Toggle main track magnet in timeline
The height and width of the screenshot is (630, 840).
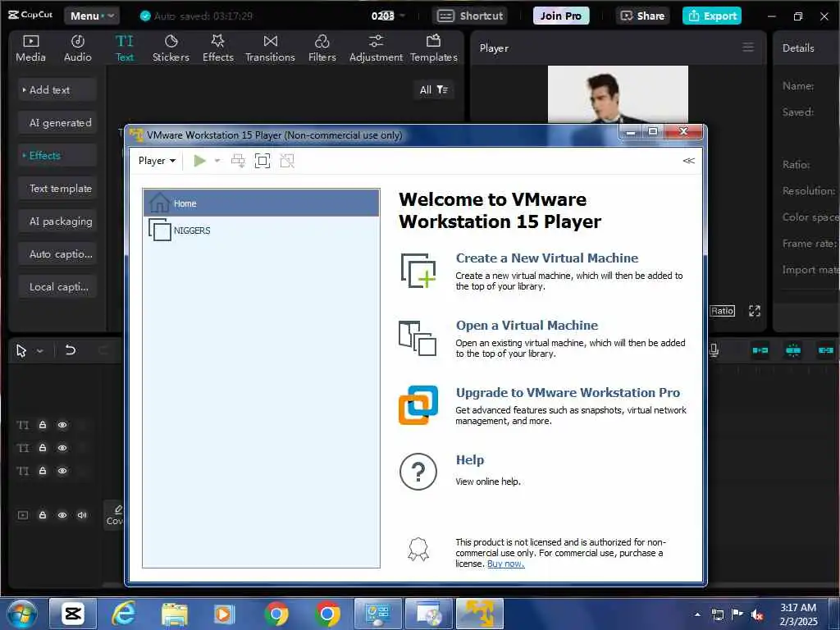point(760,350)
